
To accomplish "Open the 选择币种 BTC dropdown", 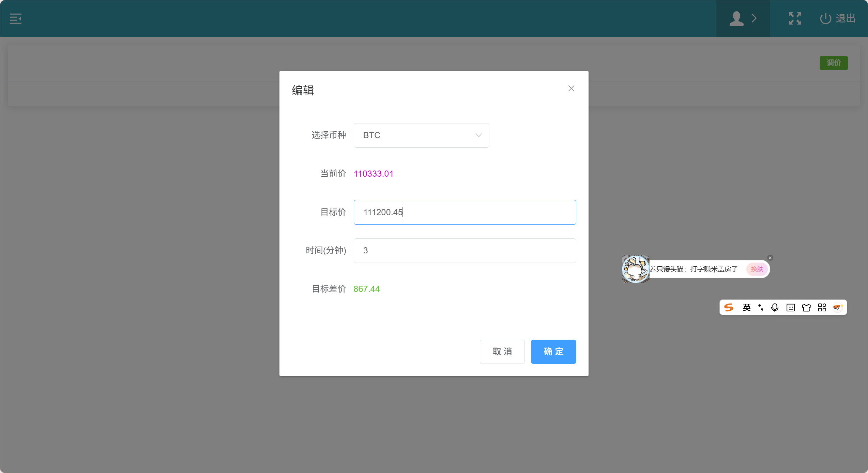I will 421,135.
